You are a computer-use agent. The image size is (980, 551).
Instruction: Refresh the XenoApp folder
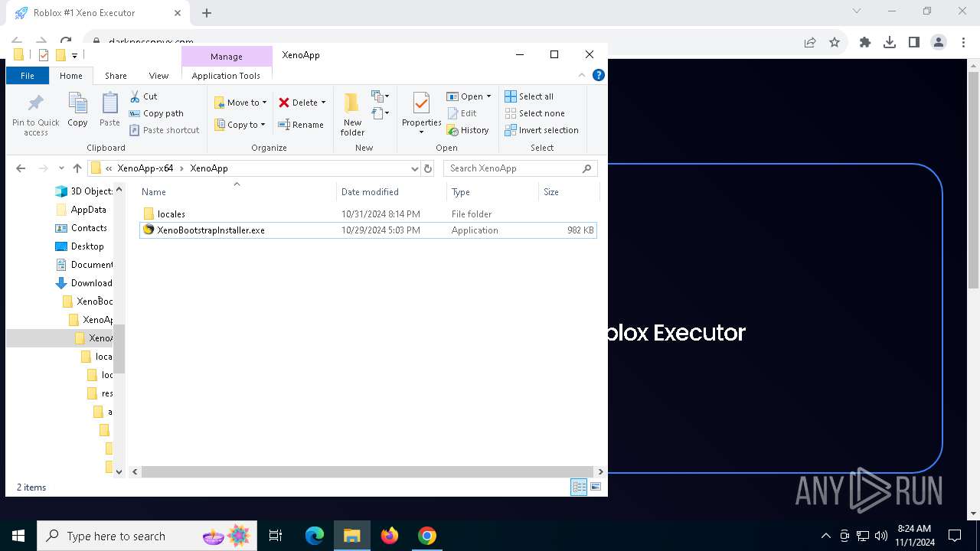click(428, 168)
